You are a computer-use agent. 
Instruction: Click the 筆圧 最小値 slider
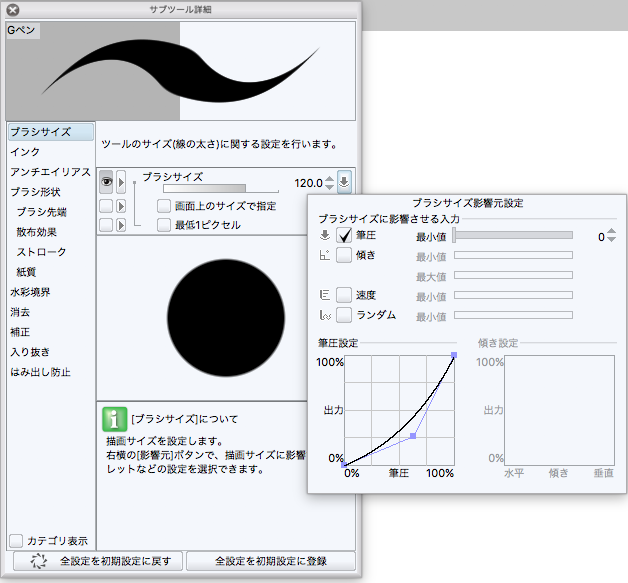pos(513,236)
